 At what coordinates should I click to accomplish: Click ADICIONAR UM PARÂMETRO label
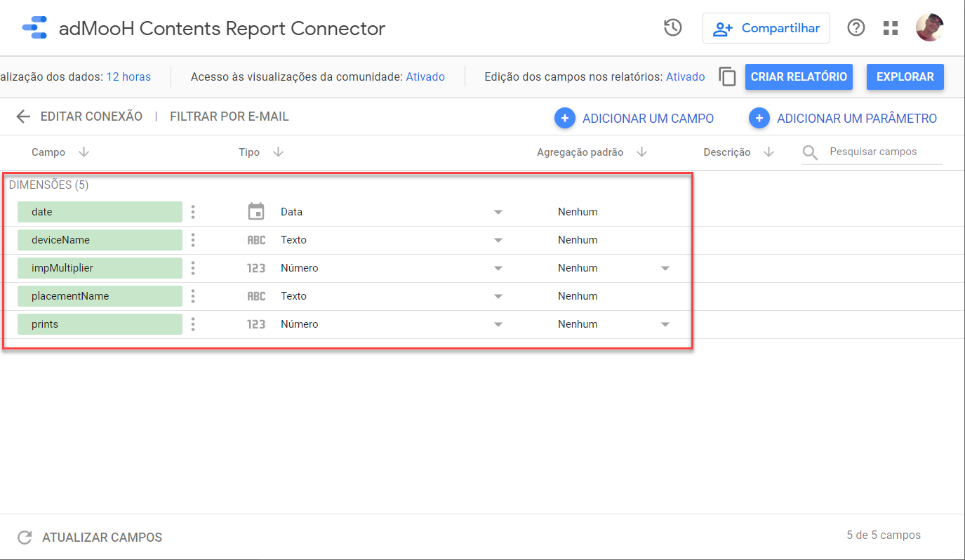point(857,119)
